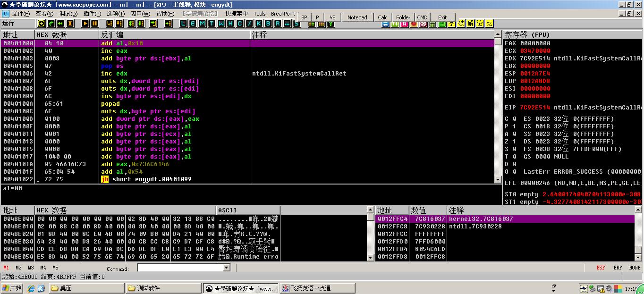The image size is (644, 294).
Task: Click the step over toolbar icon
Action: [119, 23]
